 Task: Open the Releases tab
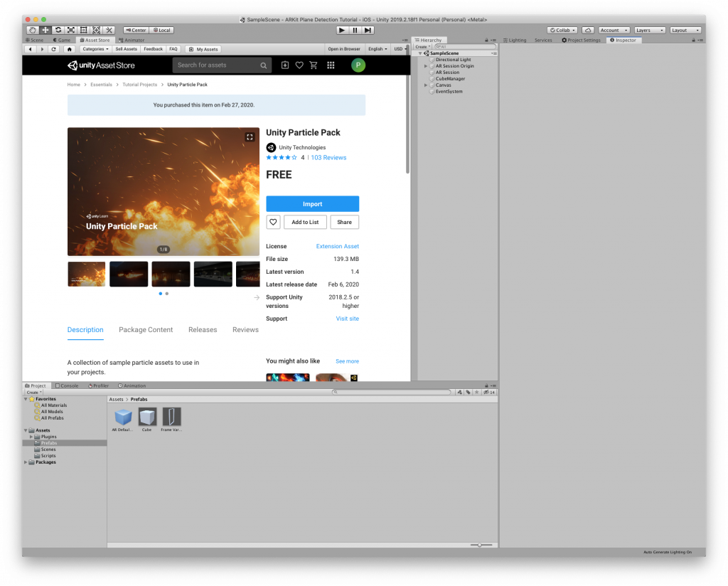203,330
